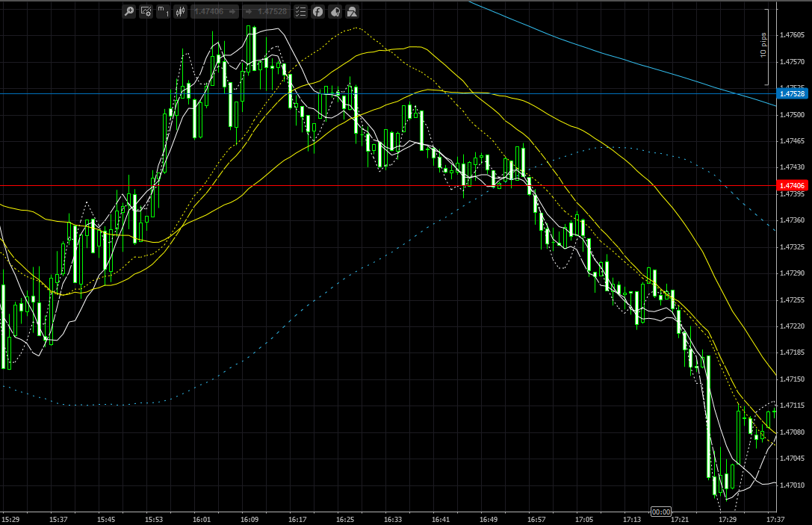Click the 1.47528 buy price button

[x=266, y=11]
